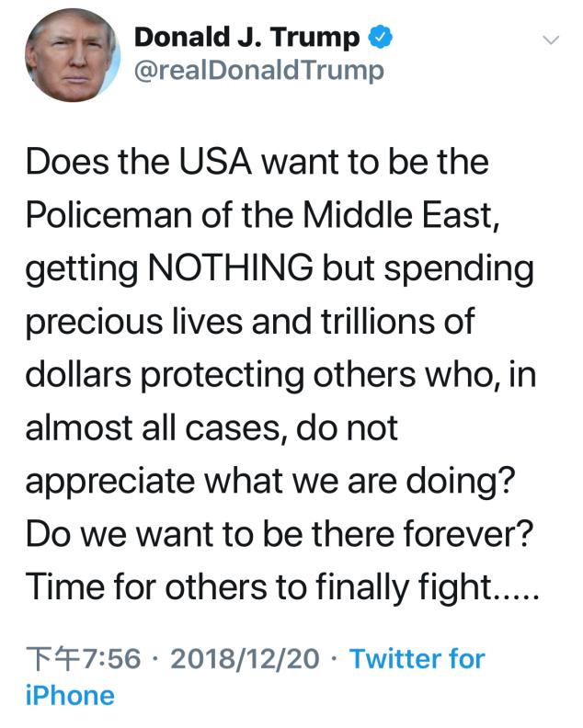Open the "Twitter for" source link
This screenshot has width=583, height=728.
click(x=417, y=658)
